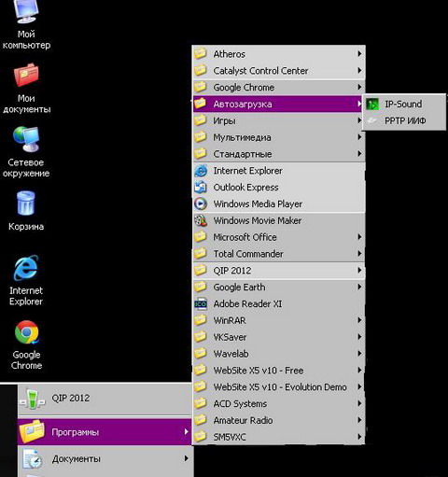Open the ACD Systems menu entry

point(279,403)
